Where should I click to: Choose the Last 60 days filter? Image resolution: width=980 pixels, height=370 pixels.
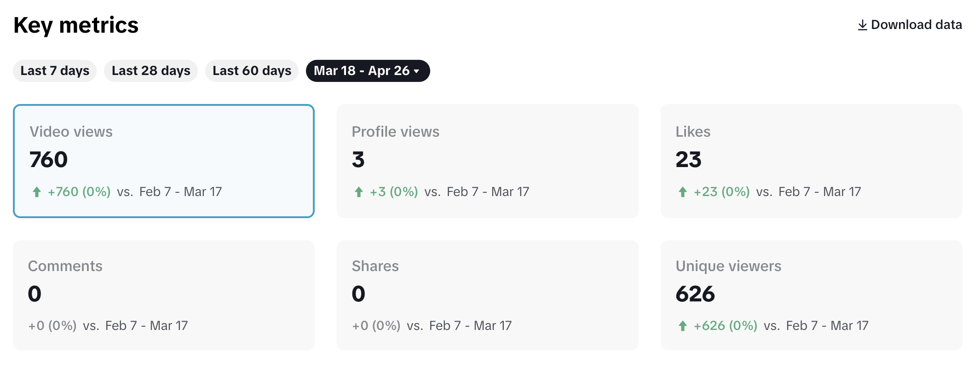[252, 71]
